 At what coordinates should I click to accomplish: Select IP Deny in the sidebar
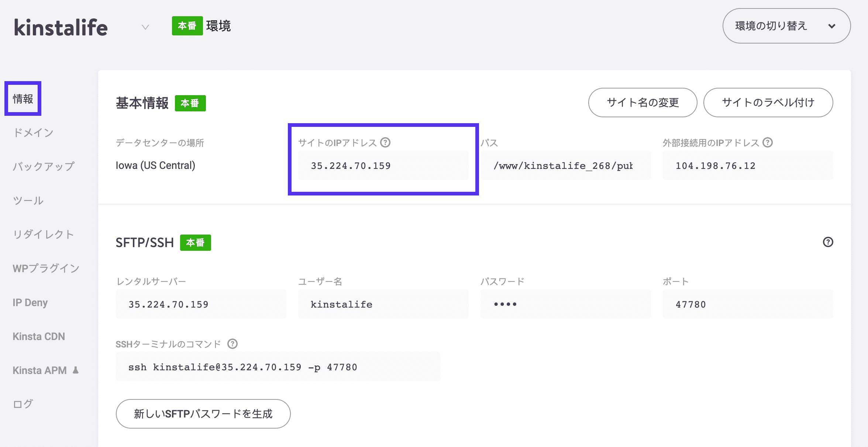[30, 302]
